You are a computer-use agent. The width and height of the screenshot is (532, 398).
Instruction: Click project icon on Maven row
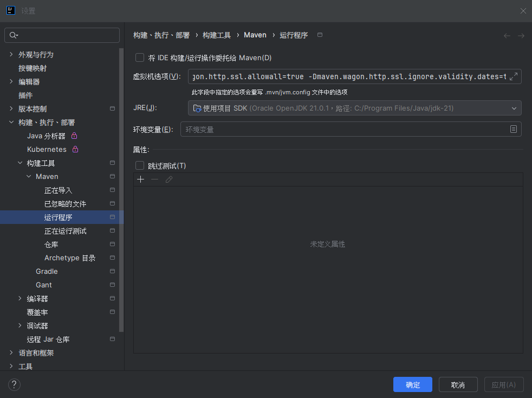(x=112, y=176)
